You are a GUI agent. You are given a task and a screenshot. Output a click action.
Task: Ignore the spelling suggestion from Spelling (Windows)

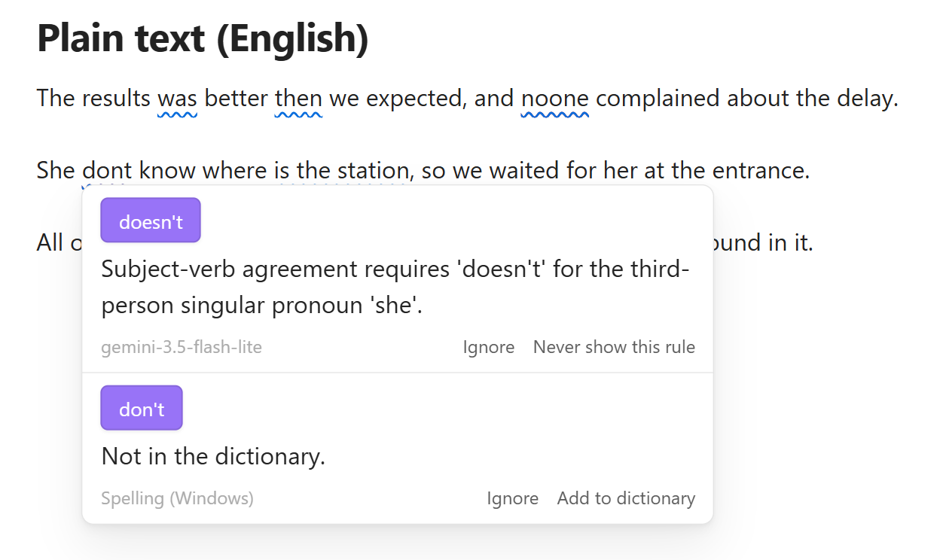pos(513,498)
